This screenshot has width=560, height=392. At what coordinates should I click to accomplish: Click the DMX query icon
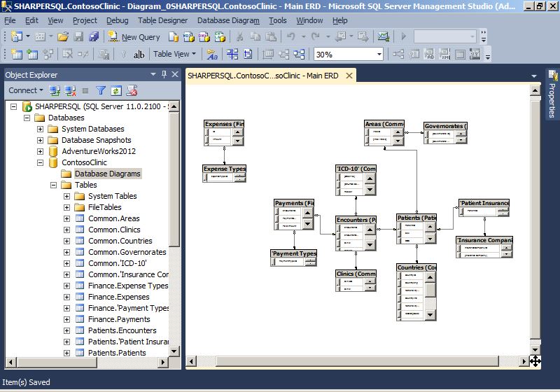[204, 36]
